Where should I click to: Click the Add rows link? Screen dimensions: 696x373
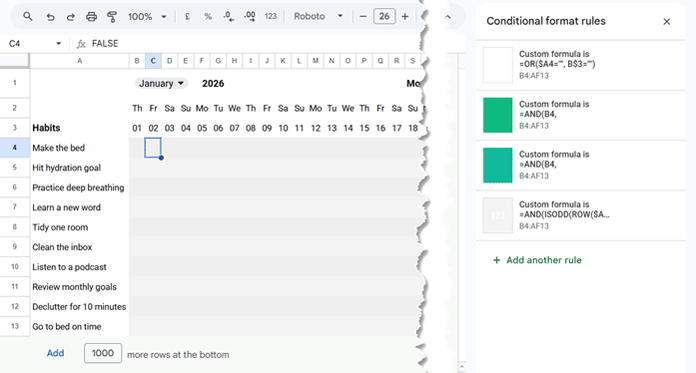(55, 353)
